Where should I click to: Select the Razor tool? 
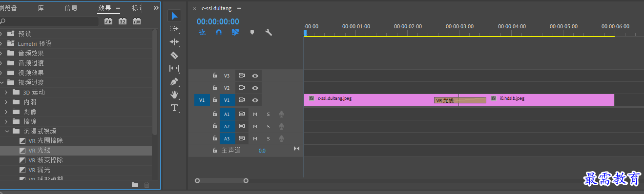pyautogui.click(x=174, y=55)
